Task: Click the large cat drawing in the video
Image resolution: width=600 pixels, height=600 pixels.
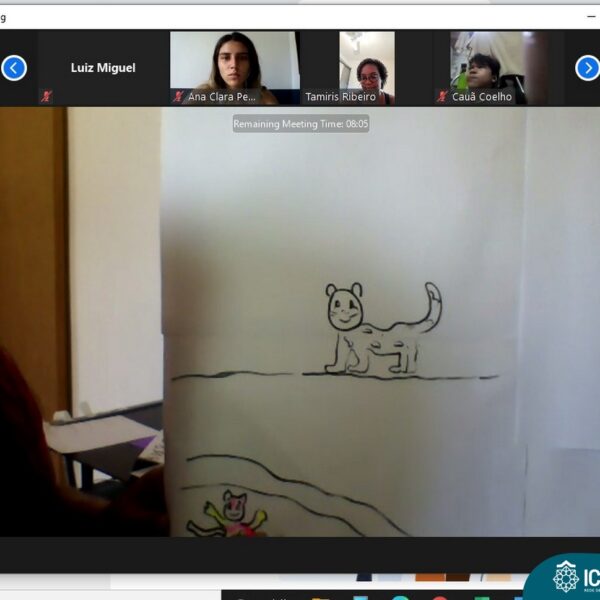Action: [x=380, y=328]
